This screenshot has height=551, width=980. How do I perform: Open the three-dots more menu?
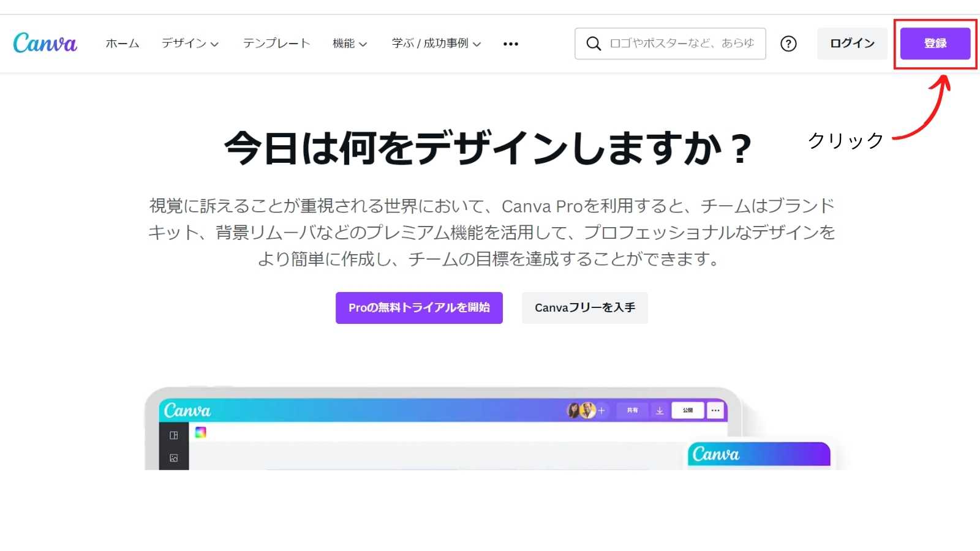(x=511, y=44)
